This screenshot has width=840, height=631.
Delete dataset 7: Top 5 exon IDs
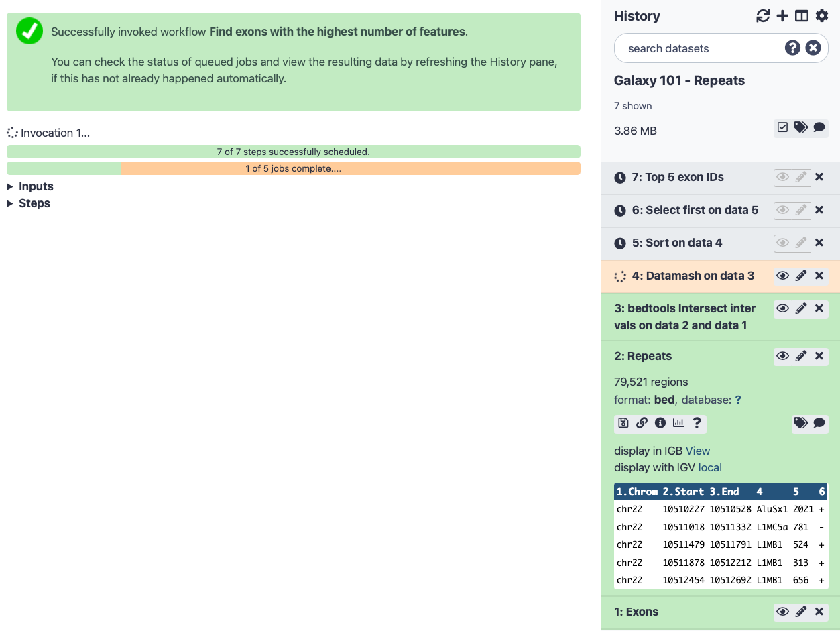819,177
